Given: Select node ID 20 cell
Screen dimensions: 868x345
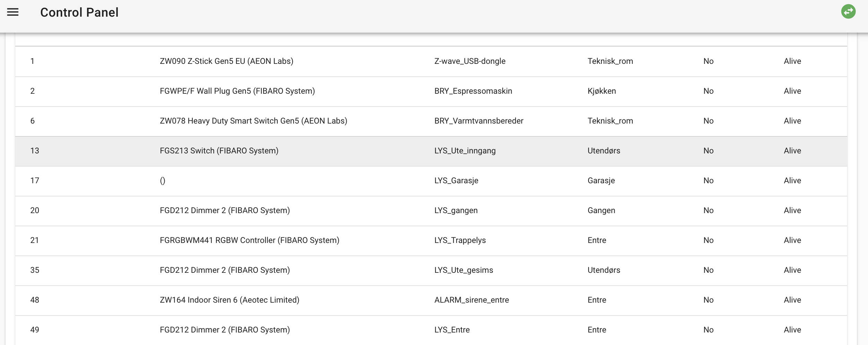Looking at the screenshot, I should click(35, 211).
